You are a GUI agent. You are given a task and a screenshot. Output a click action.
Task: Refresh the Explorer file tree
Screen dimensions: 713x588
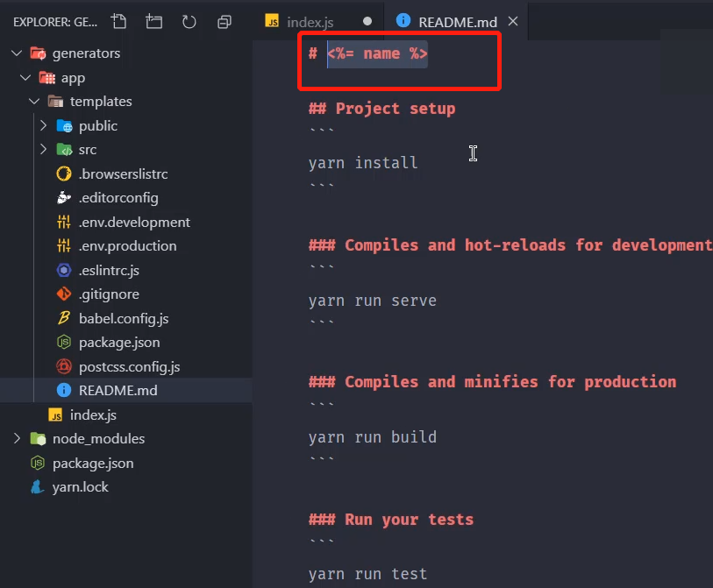(x=189, y=21)
